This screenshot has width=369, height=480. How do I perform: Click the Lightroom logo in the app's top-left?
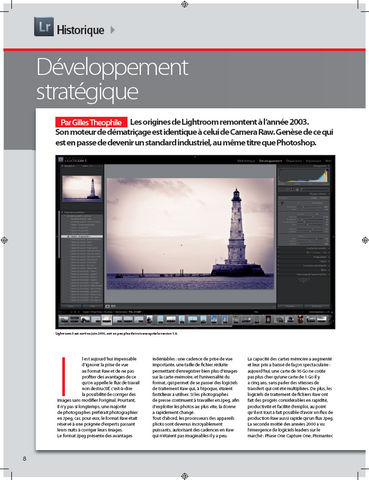(61, 160)
